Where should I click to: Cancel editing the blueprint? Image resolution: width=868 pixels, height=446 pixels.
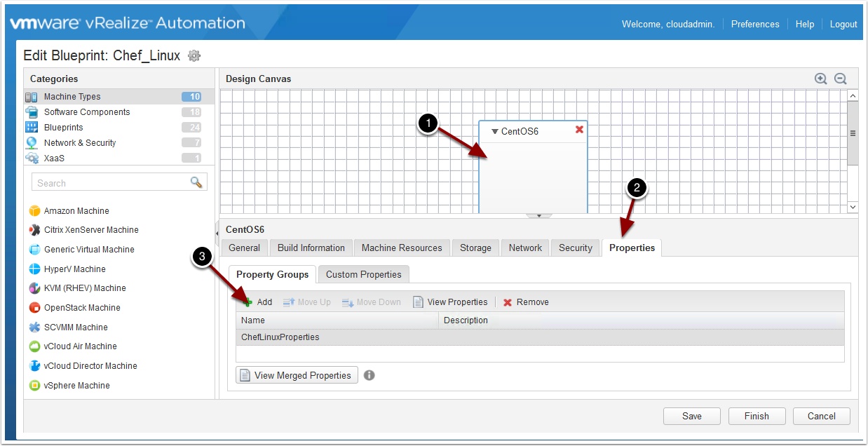point(822,416)
